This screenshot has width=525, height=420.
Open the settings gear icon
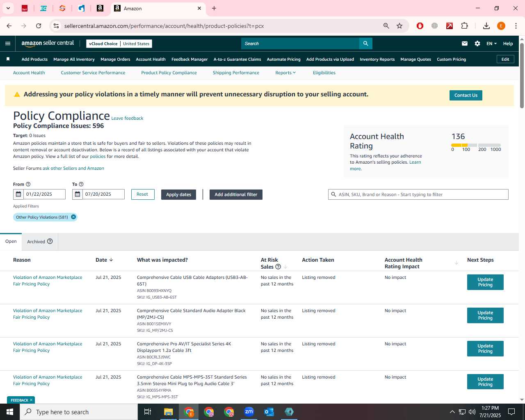pos(477,43)
